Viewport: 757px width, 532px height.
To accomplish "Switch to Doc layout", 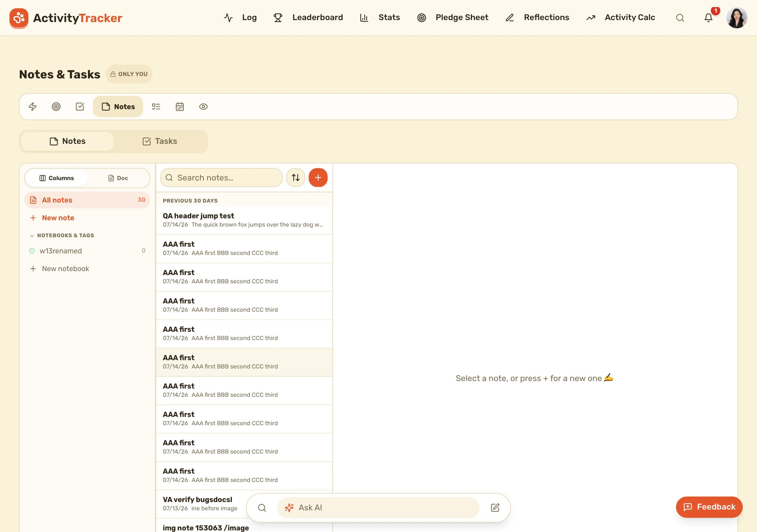I will [118, 178].
